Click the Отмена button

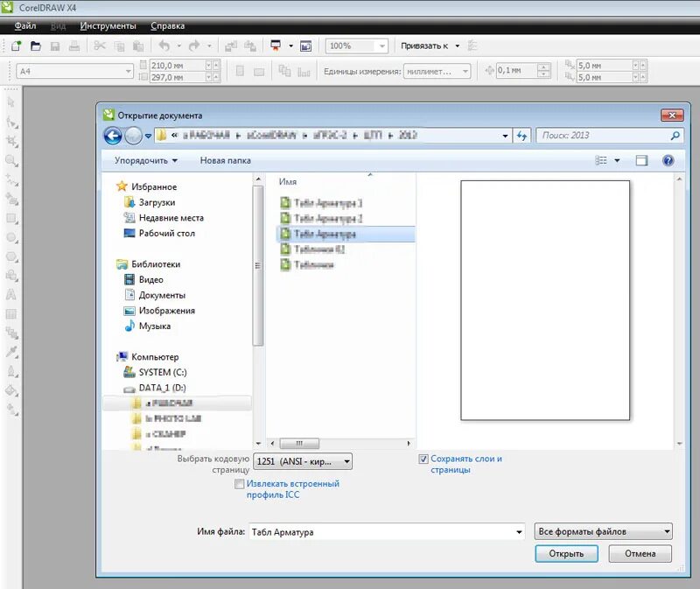tap(640, 554)
